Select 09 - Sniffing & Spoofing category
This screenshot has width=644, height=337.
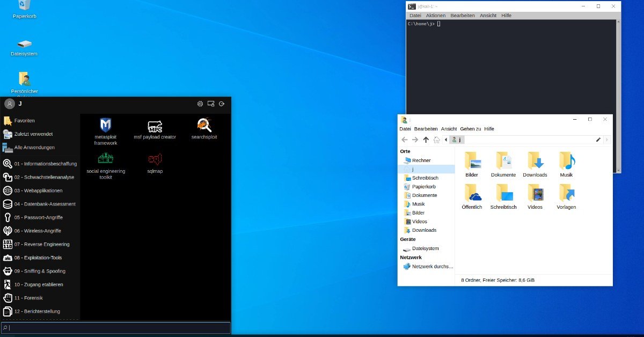click(x=40, y=271)
